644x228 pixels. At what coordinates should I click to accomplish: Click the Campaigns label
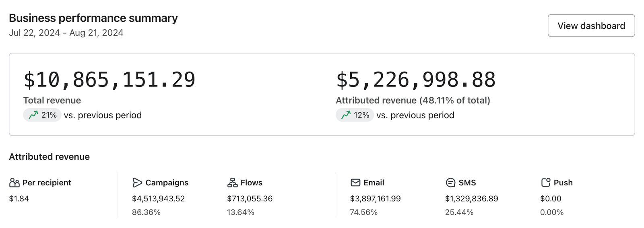[x=167, y=183]
